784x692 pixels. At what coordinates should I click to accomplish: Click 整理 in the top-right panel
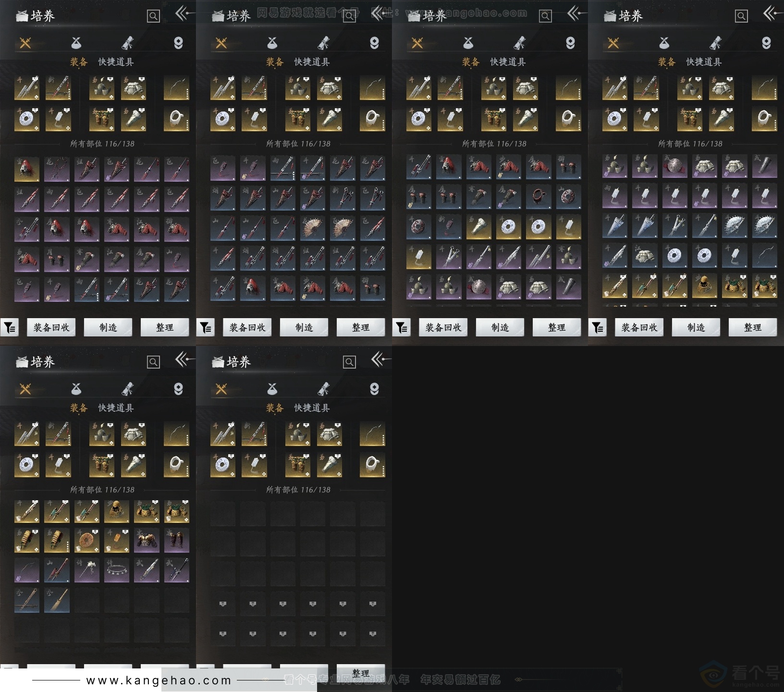(753, 328)
